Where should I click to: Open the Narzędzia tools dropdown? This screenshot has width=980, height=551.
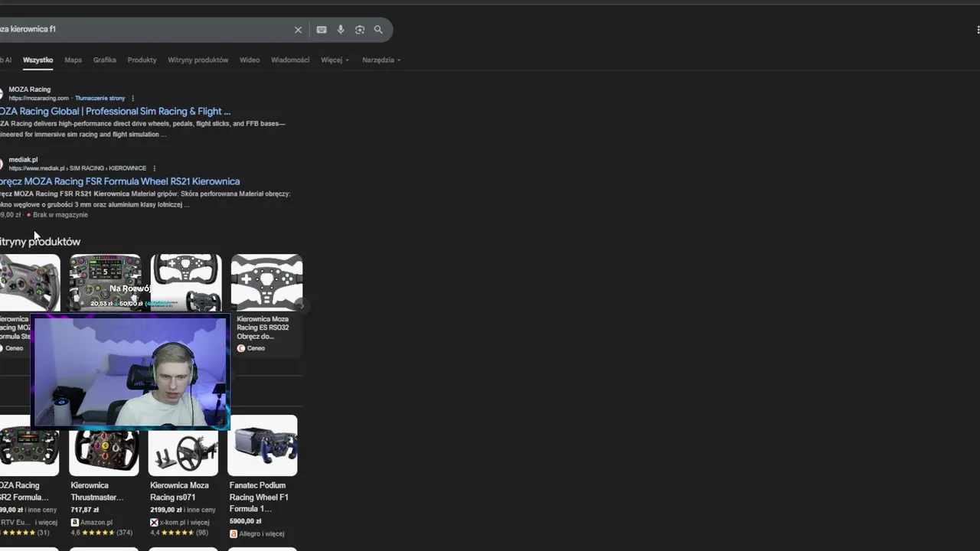pyautogui.click(x=381, y=60)
